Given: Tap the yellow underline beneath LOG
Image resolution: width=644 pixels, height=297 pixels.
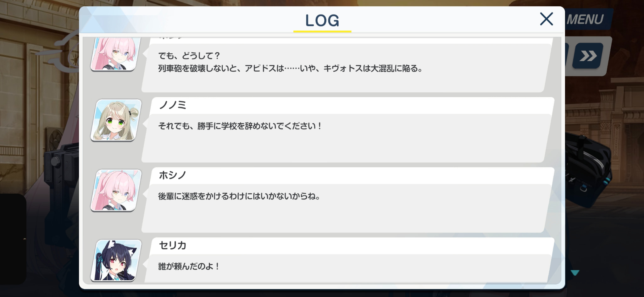Looking at the screenshot, I should click(322, 31).
